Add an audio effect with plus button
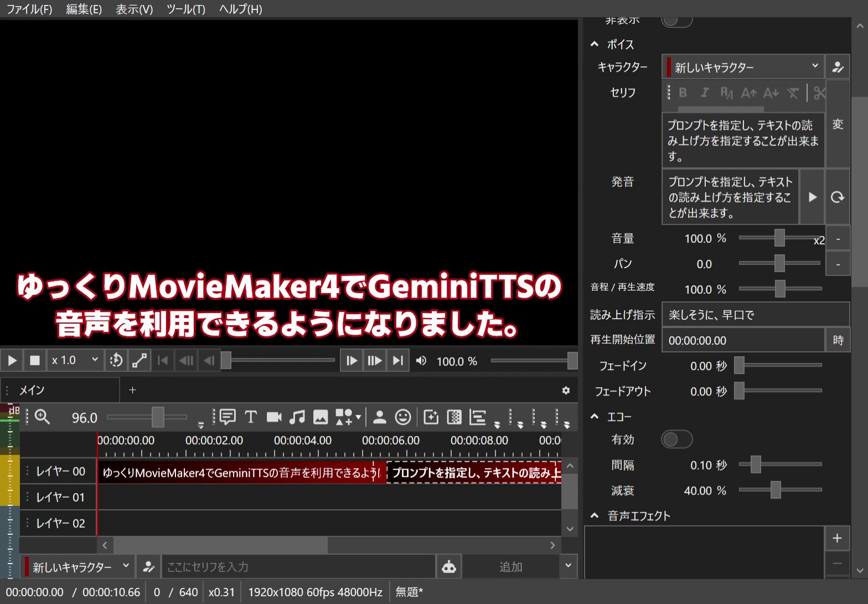Screen dimensions: 868x604 pyautogui.click(x=838, y=538)
